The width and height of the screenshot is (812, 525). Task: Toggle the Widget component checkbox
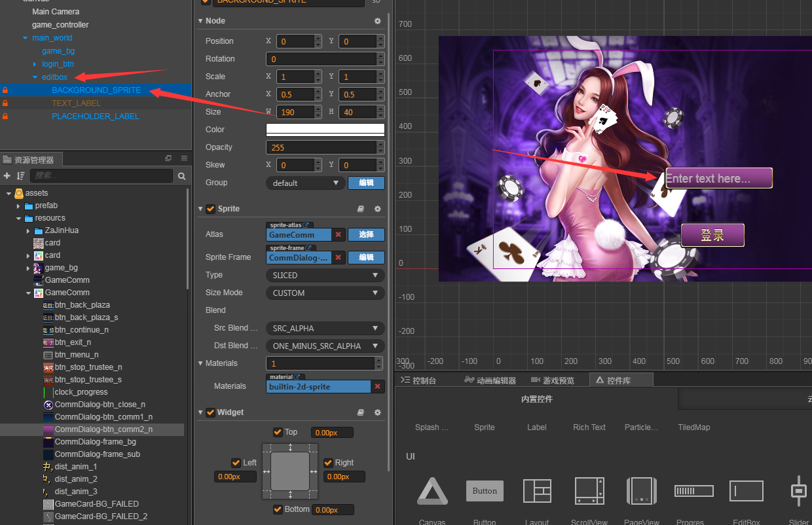[x=210, y=412]
